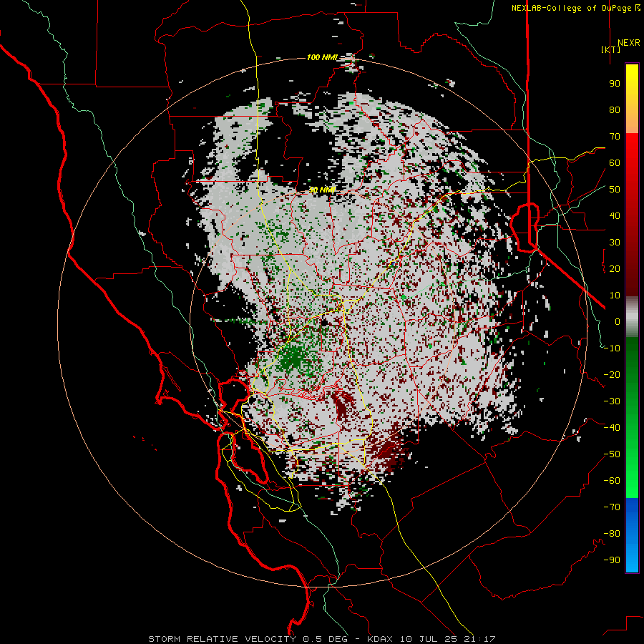Viewport: 644px width, 644px height.
Task: Click the 30 value on the velocity legend
Action: (x=615, y=243)
